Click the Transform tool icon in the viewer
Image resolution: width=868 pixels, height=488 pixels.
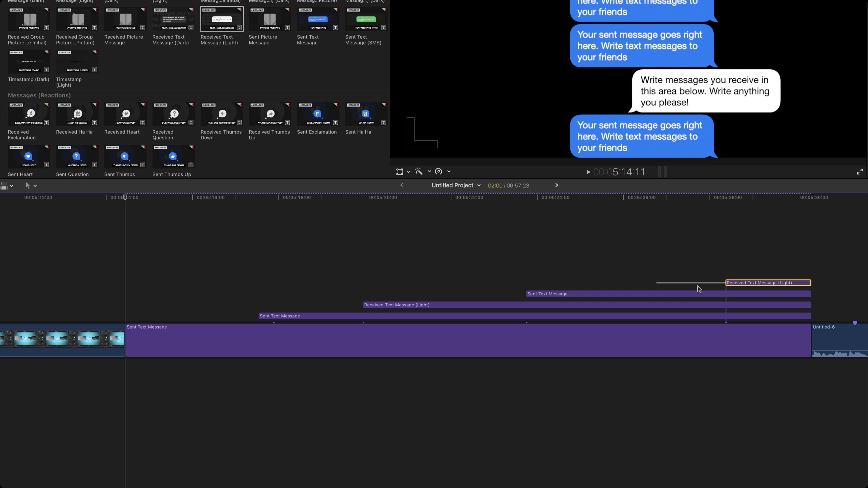[400, 172]
